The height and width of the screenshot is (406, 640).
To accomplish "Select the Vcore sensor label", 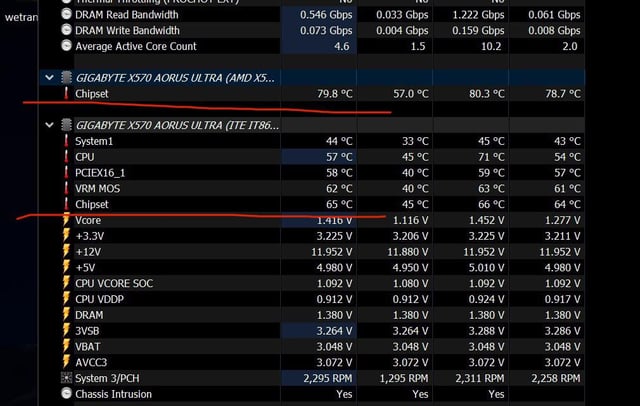I will [88, 220].
